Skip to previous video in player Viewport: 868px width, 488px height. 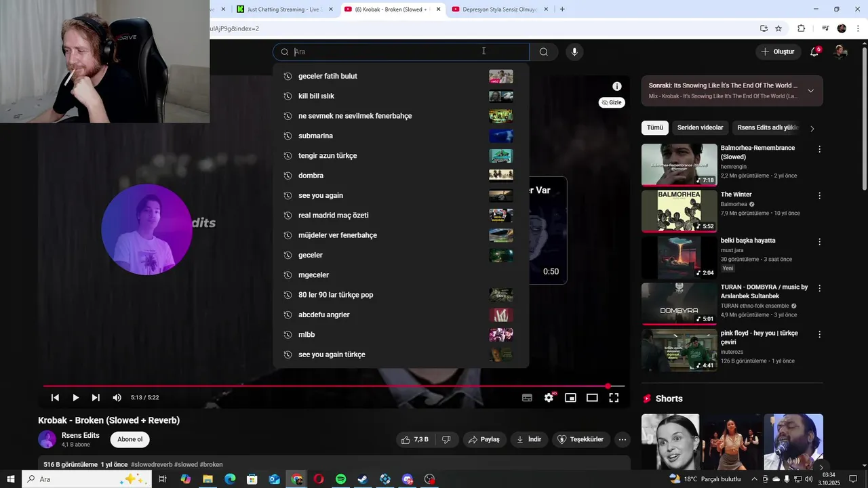pyautogui.click(x=55, y=398)
